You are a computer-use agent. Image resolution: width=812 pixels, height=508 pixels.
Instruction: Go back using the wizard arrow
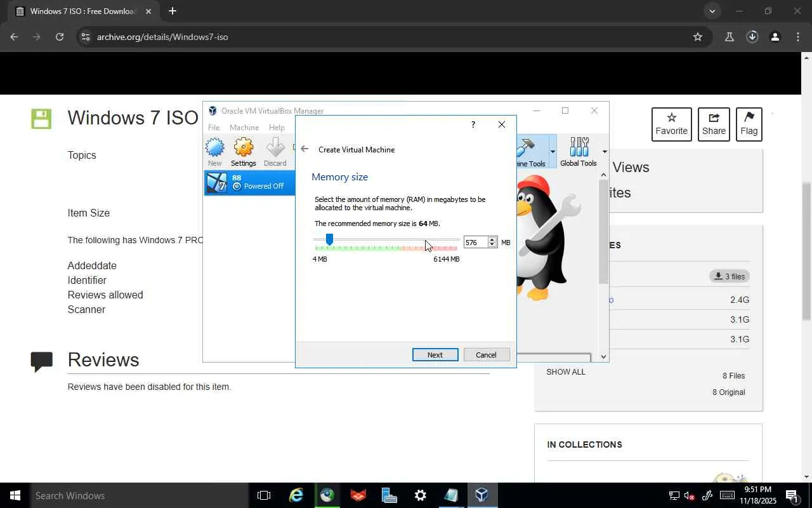304,149
